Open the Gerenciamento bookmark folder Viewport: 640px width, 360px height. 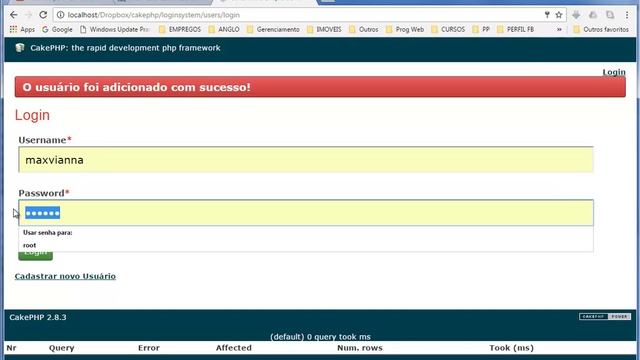[273, 29]
